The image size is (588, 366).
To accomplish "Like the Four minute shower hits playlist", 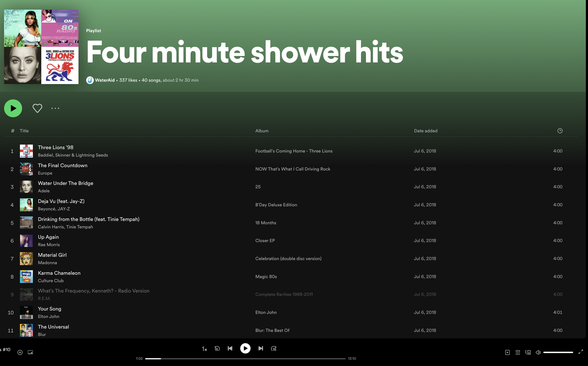I will (x=37, y=108).
